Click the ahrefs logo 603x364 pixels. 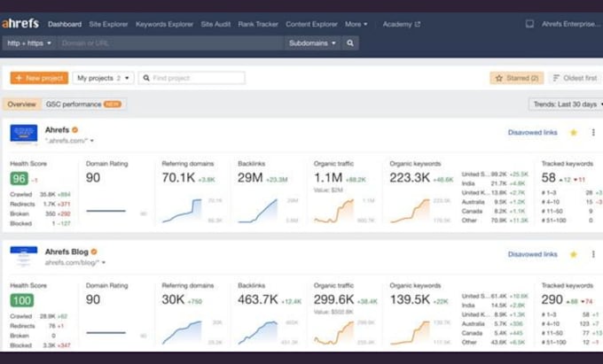pyautogui.click(x=20, y=24)
